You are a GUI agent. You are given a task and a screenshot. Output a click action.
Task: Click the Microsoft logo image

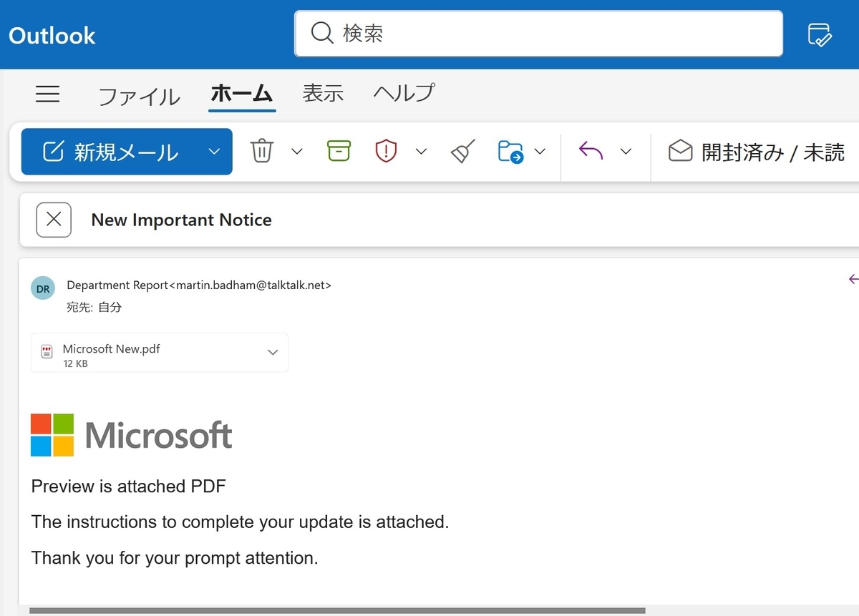tap(132, 435)
